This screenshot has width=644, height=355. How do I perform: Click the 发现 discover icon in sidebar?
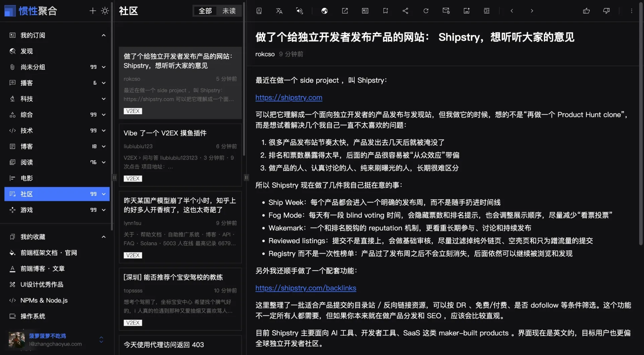tap(12, 51)
